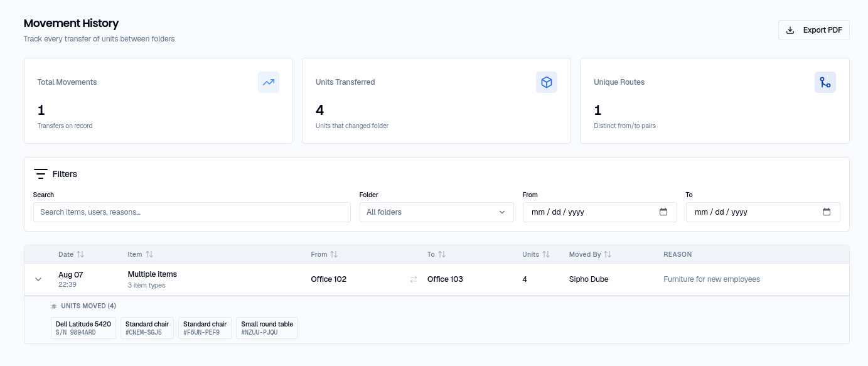Screen dimensions: 868x366
Task: Sort the table by Moved By column
Action: click(x=590, y=254)
